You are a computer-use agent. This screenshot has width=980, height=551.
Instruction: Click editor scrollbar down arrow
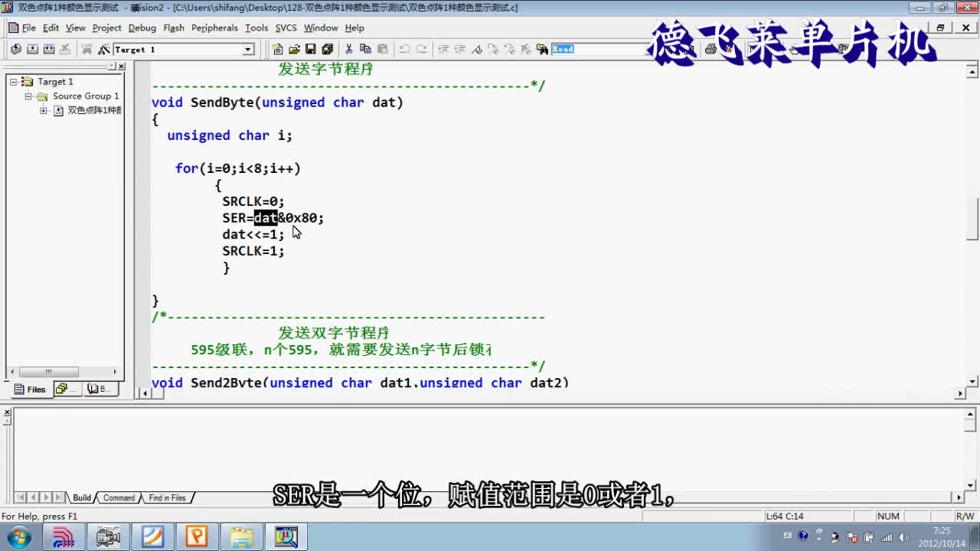point(972,380)
